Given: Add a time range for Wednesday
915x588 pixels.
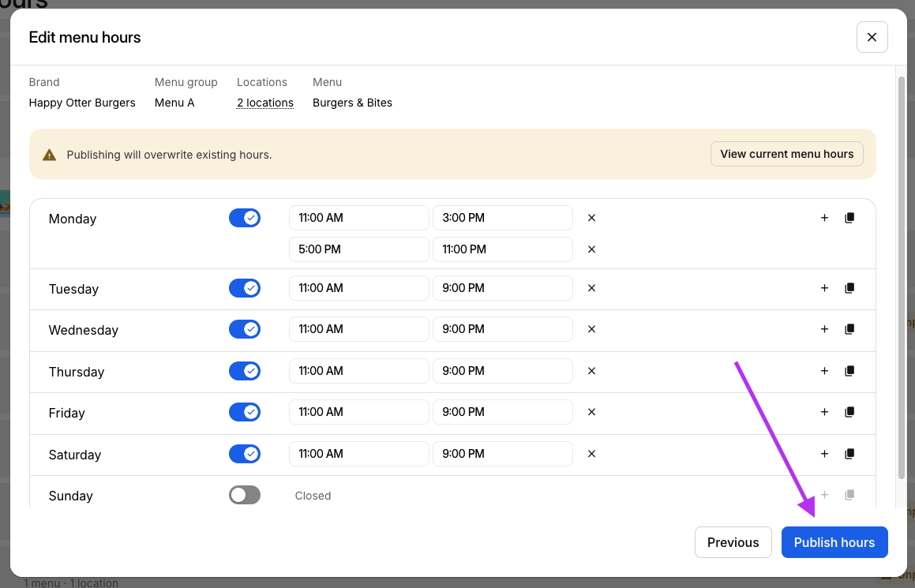Looking at the screenshot, I should point(824,329).
